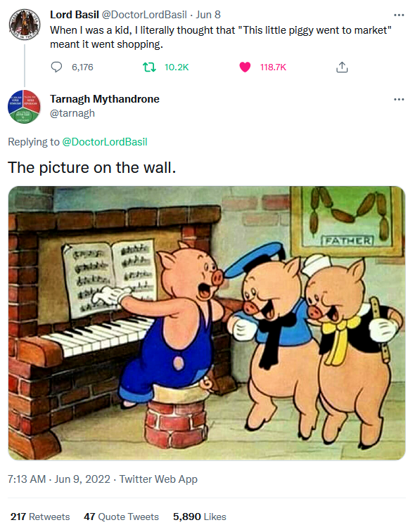This screenshot has height=532, width=415.
Task: Open the three pigs cartoon image
Action: 207,323
